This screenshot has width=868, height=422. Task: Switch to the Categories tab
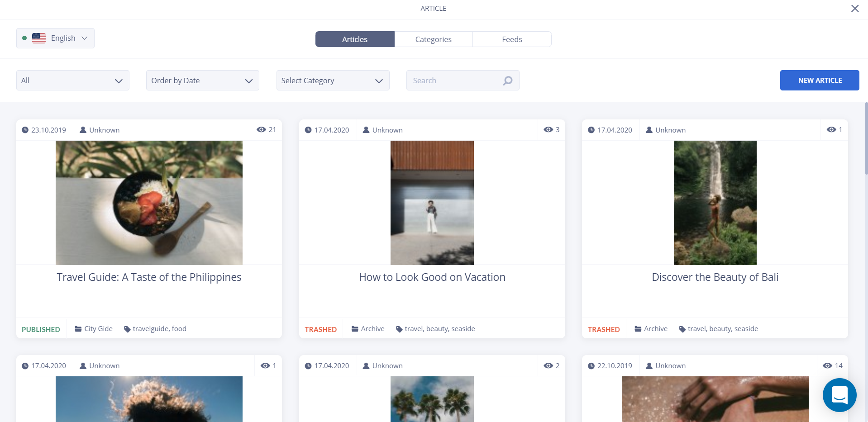tap(433, 39)
